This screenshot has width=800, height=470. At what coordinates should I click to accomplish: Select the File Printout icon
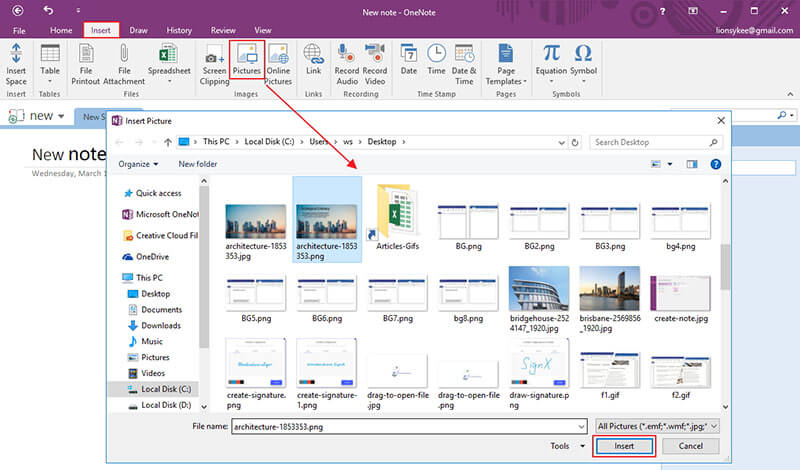(x=86, y=64)
